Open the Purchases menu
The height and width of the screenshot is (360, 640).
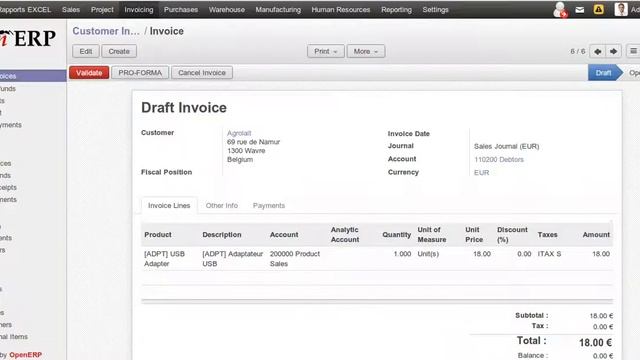pyautogui.click(x=181, y=9)
